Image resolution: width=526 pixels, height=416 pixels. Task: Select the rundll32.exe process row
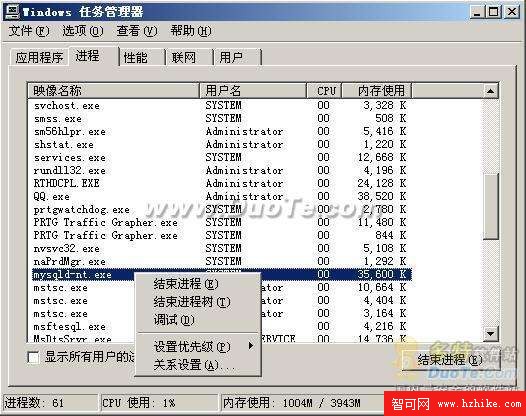coord(220,170)
